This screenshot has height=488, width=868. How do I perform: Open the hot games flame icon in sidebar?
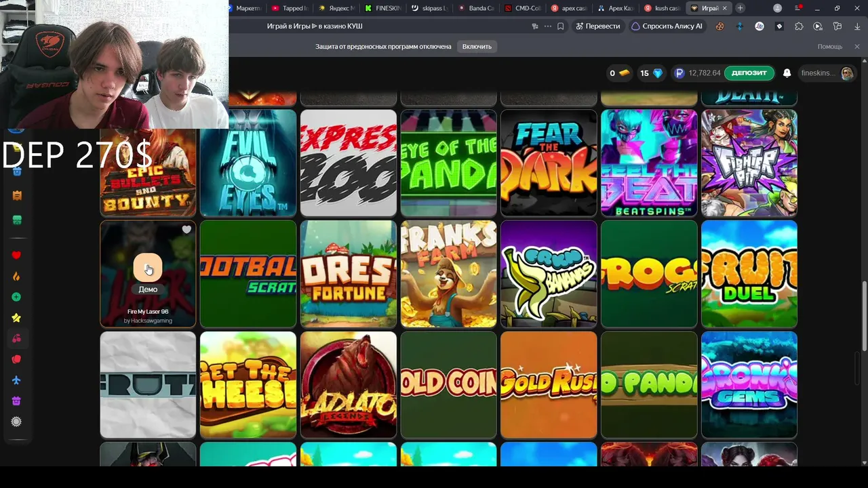coord(16,276)
